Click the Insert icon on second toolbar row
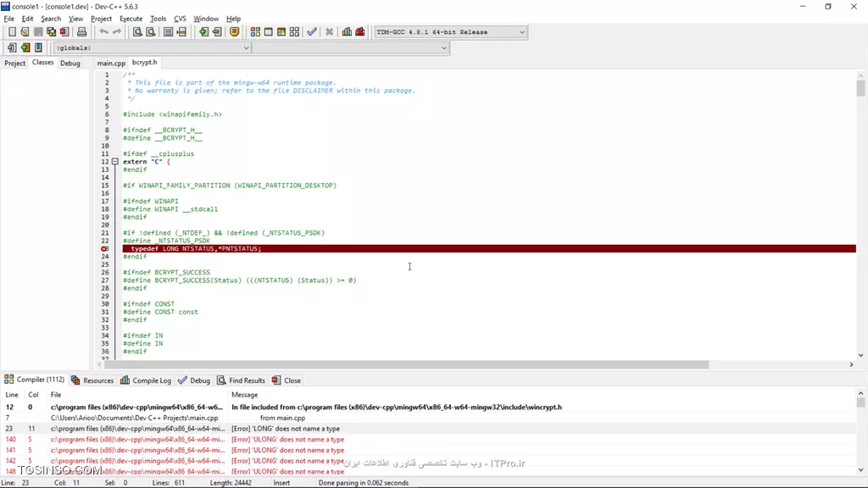The width and height of the screenshot is (868, 488). [12, 47]
